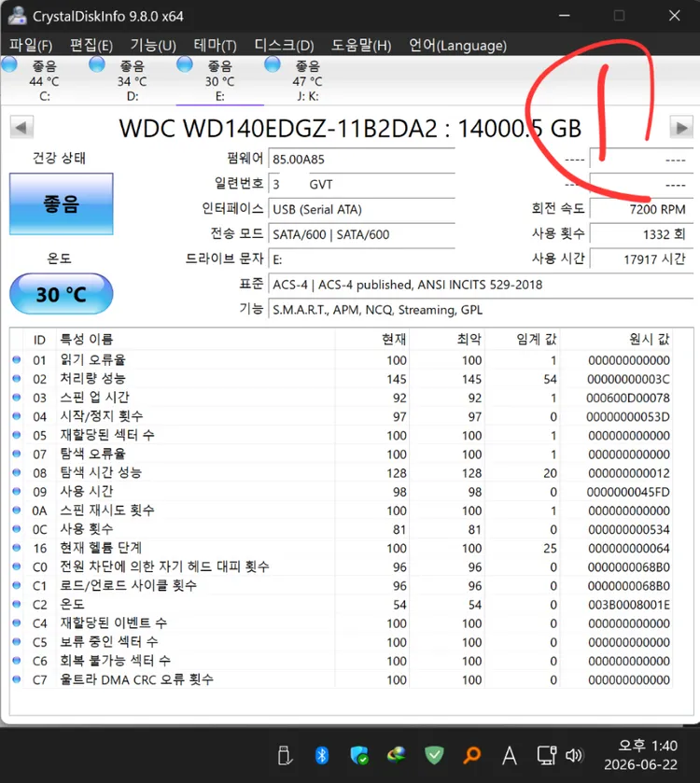Viewport: 700px width, 783px height.
Task: Open Windows Security shield tray icon
Action: coord(359,755)
